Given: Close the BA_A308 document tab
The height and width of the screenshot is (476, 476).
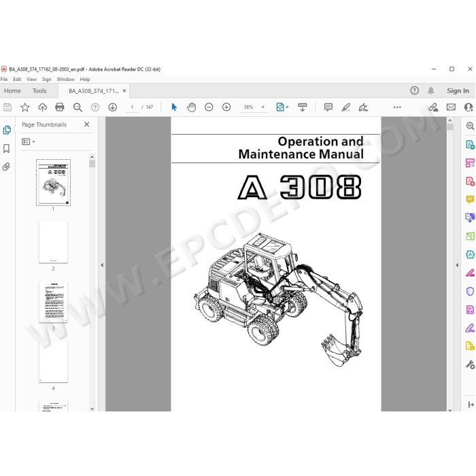Looking at the screenshot, I should point(124,90).
